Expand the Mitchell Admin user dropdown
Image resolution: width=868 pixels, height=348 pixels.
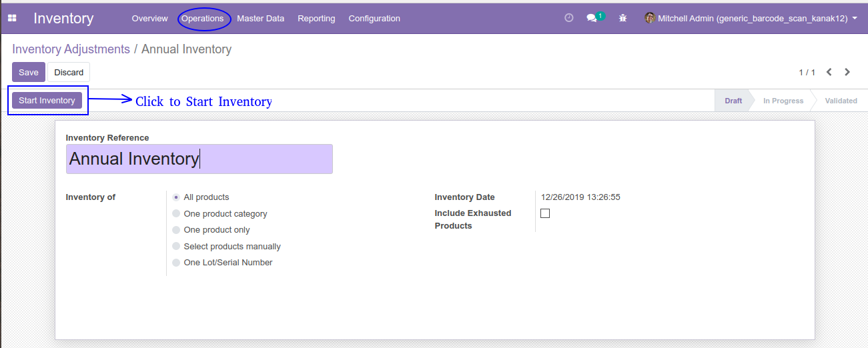point(751,19)
